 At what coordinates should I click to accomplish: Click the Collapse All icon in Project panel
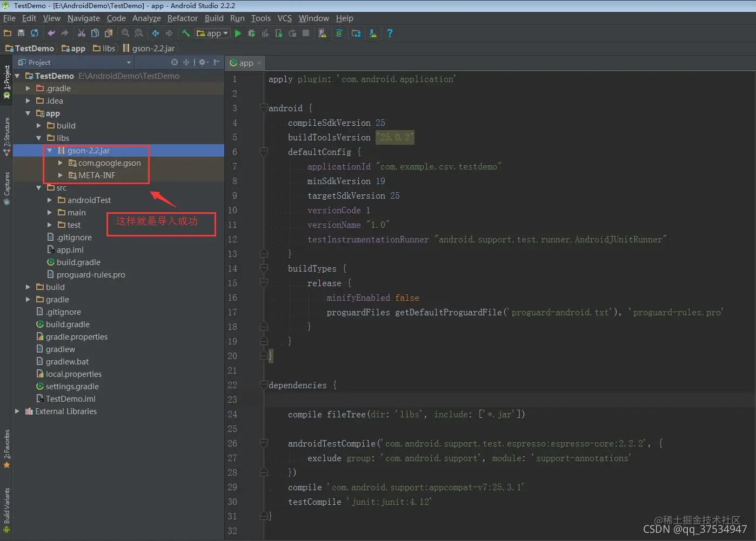click(x=186, y=62)
